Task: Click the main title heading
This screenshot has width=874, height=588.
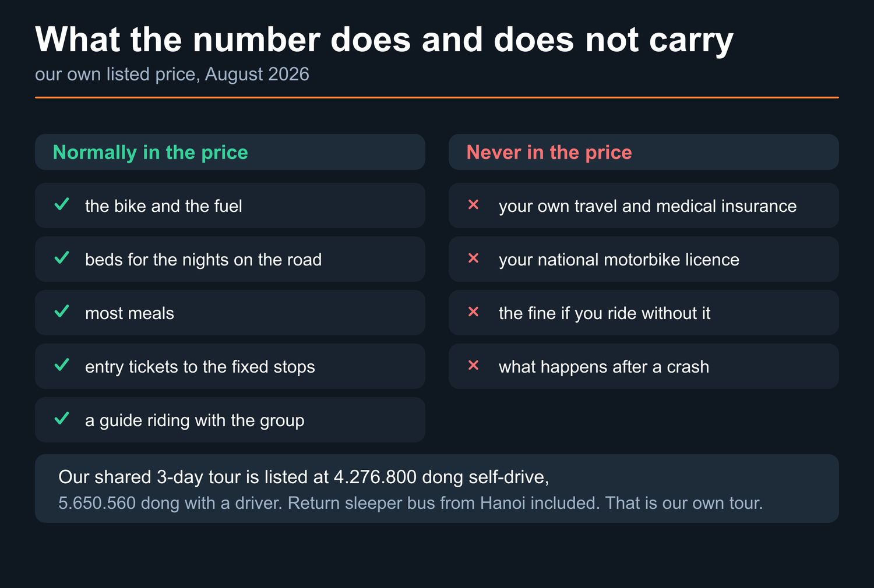Action: [x=384, y=40]
